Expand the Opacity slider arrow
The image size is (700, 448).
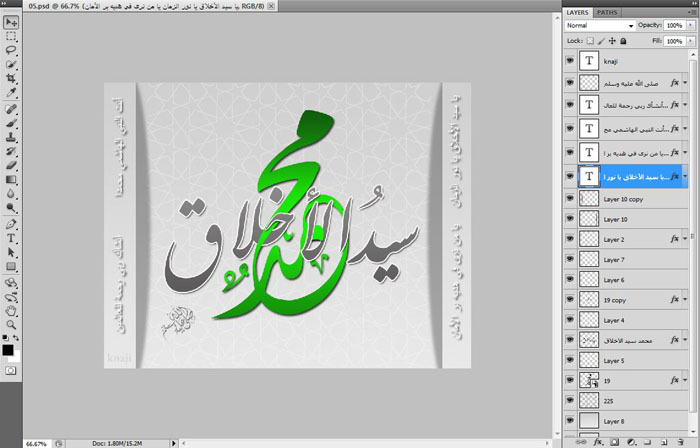(688, 25)
